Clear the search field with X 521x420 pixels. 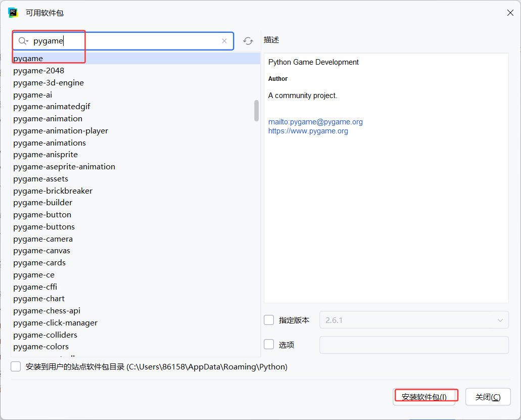click(224, 41)
